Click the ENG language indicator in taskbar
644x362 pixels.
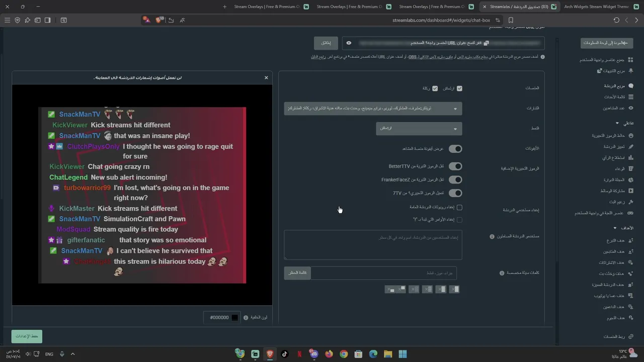coord(49,354)
